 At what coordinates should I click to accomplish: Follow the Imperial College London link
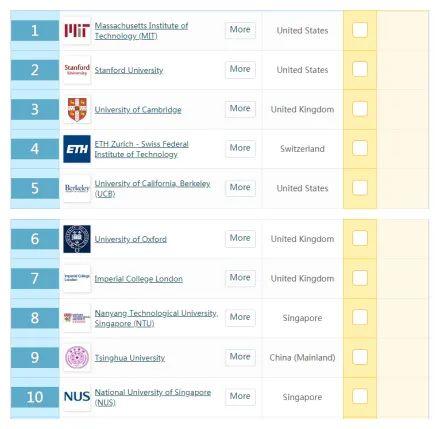[139, 279]
